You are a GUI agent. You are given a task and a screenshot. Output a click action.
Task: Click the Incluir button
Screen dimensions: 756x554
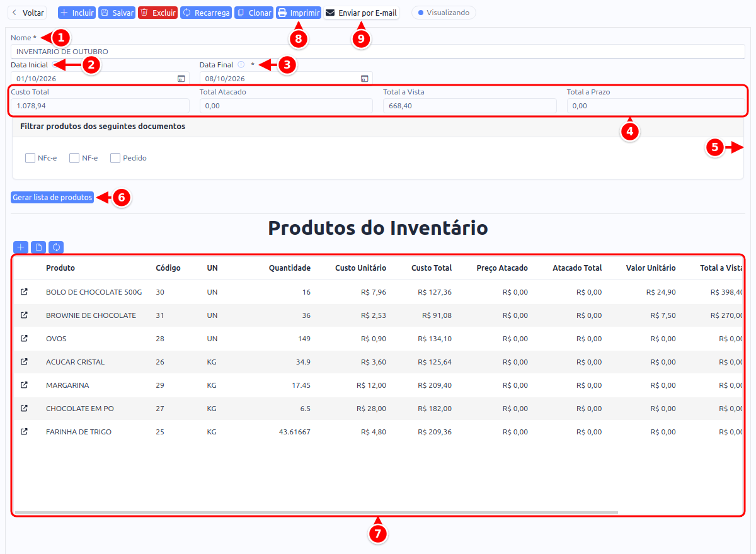[x=77, y=13]
